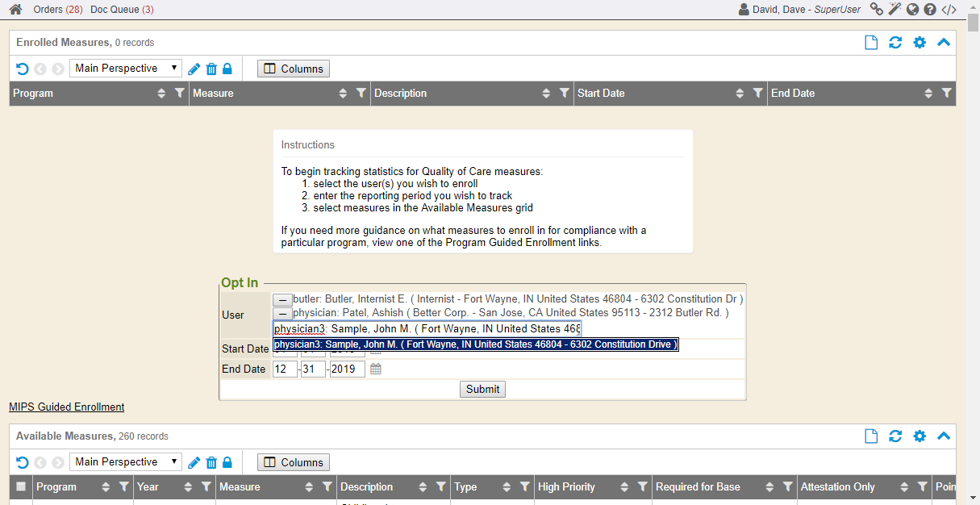Follow the MIPS Guided Enrollment link
This screenshot has height=505, width=980.
click(67, 407)
